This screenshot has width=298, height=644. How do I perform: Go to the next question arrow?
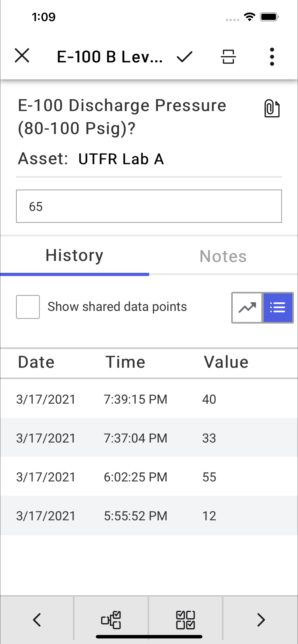(x=261, y=620)
